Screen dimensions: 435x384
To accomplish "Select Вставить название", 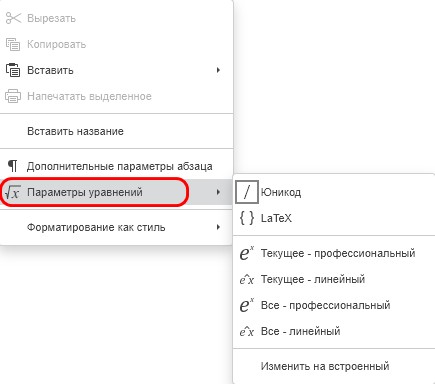I will 116,131.
